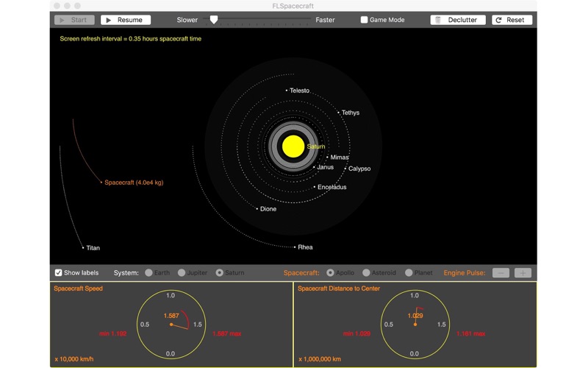The height and width of the screenshot is (368, 588).
Task: Click the Titan moon dot
Action: [x=83, y=248]
